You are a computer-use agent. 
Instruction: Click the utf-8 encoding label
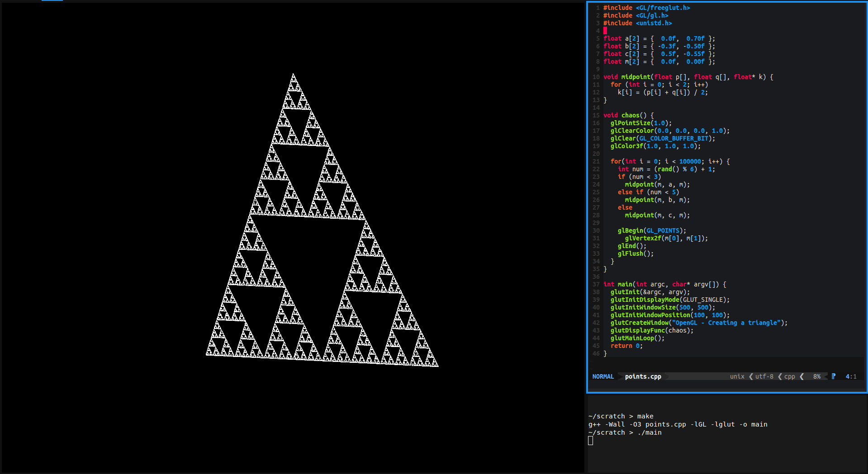click(x=764, y=376)
